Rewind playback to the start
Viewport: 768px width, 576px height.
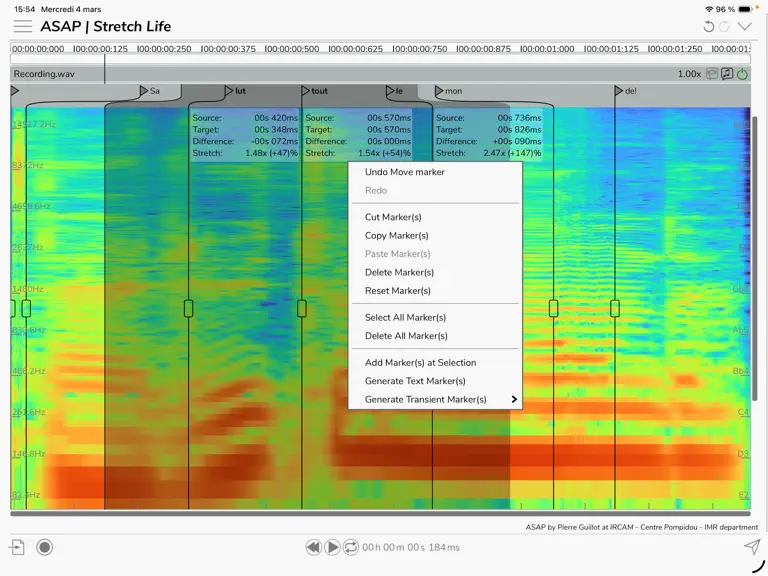click(313, 547)
